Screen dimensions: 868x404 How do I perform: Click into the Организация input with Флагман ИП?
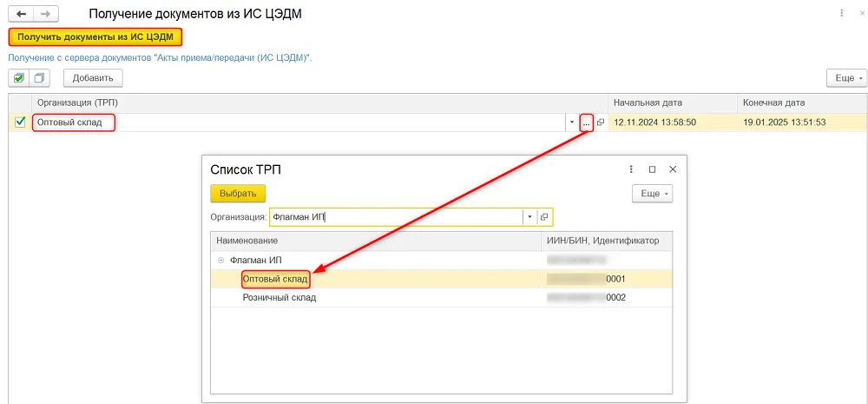[x=397, y=217]
